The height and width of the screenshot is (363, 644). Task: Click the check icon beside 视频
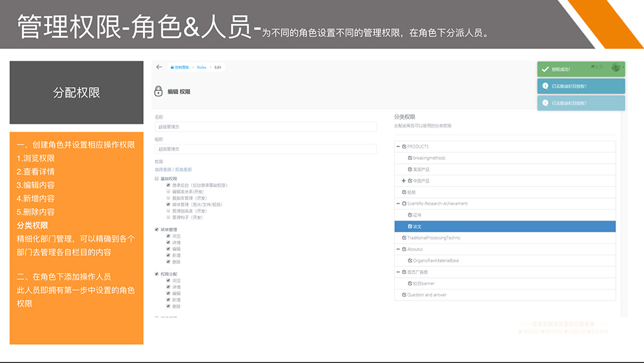(x=404, y=192)
